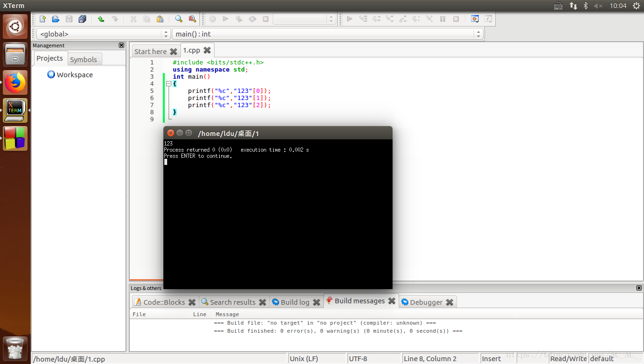Create a new file from the toolbar
The image size is (644, 364).
click(43, 19)
